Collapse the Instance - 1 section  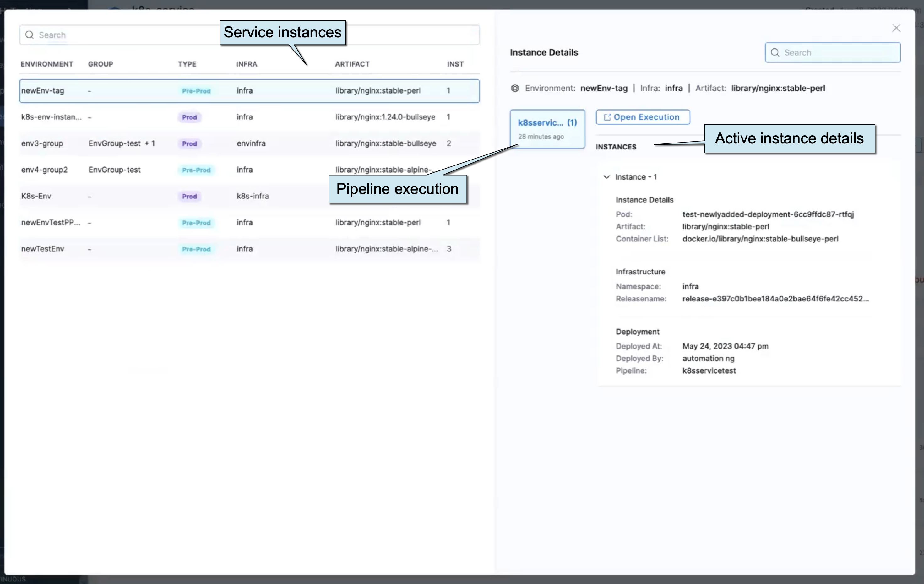point(606,177)
